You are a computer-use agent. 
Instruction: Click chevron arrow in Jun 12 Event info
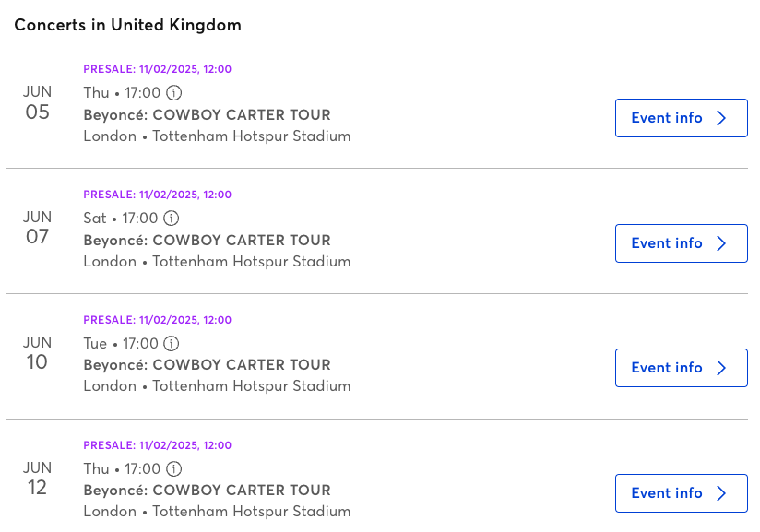[721, 493]
